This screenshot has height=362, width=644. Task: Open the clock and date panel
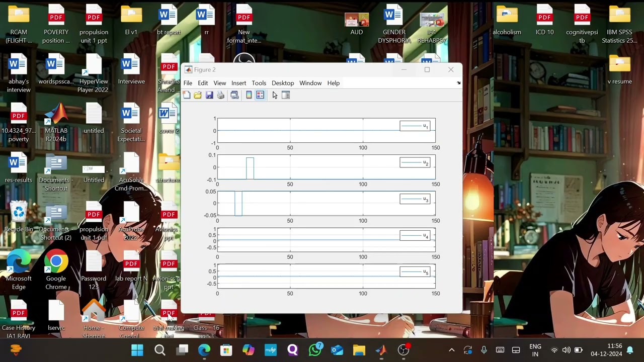click(606, 350)
